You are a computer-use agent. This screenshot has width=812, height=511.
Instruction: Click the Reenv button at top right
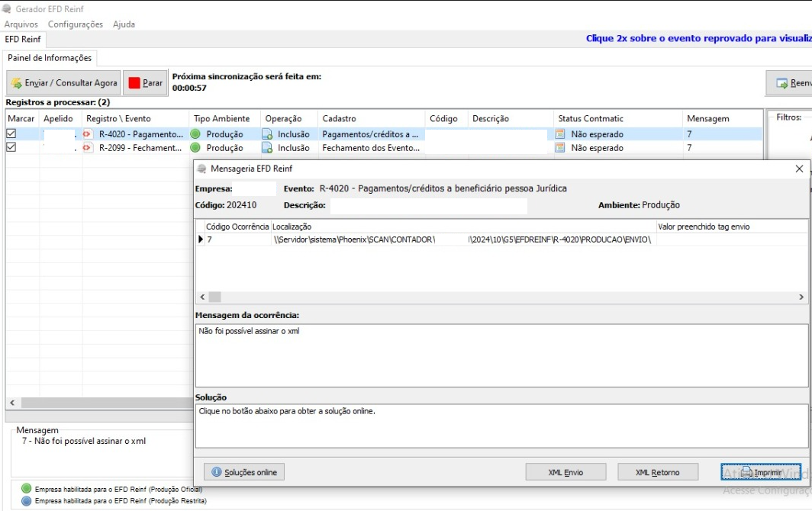tap(789, 83)
